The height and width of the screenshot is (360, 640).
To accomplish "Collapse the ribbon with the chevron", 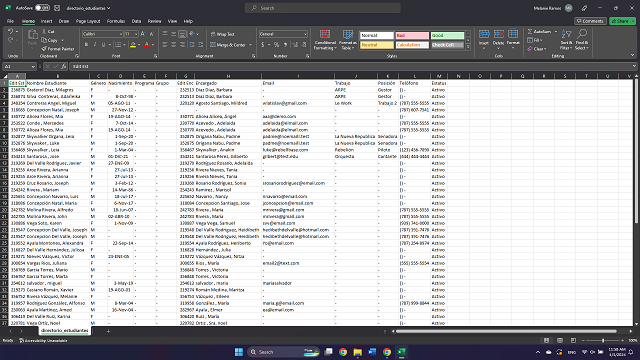I will tap(632, 55).
